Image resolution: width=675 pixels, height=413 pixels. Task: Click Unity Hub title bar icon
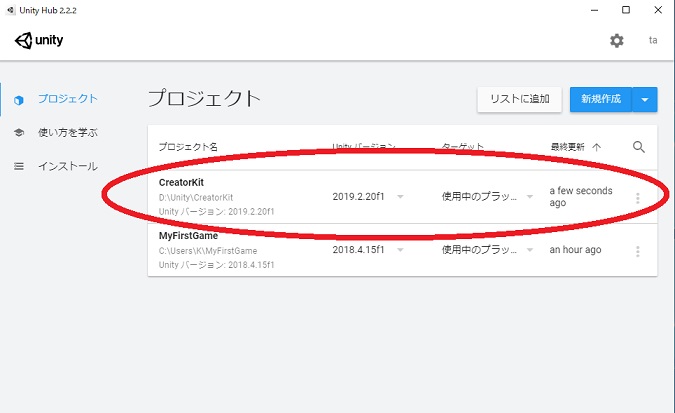pos(11,10)
